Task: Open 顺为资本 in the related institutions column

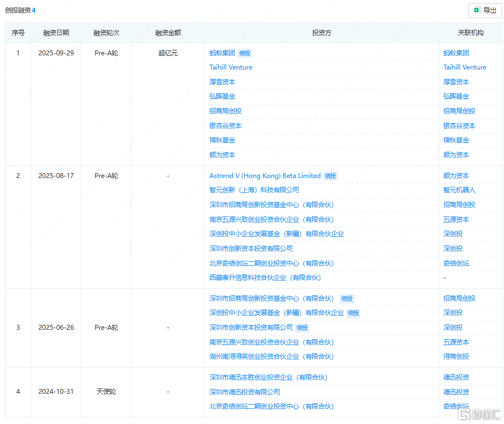Action: [456, 154]
